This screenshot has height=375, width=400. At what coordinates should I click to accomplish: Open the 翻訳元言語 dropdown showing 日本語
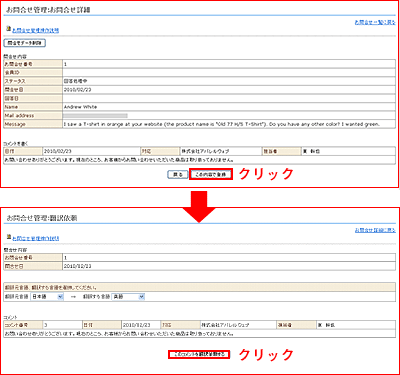pos(47,297)
